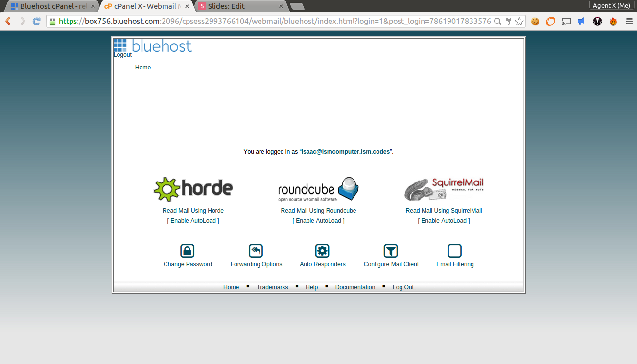Open the SquirrelMail logo
The image size is (637, 364).
click(x=444, y=189)
